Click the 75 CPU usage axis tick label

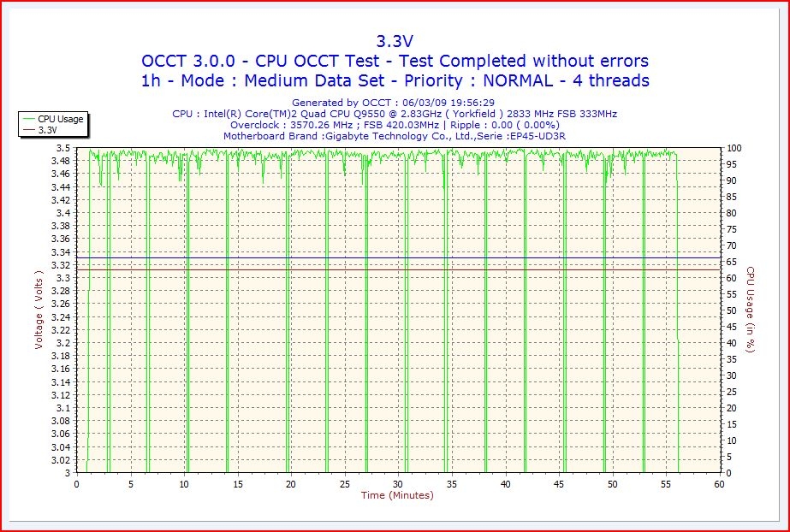pyautogui.click(x=731, y=229)
